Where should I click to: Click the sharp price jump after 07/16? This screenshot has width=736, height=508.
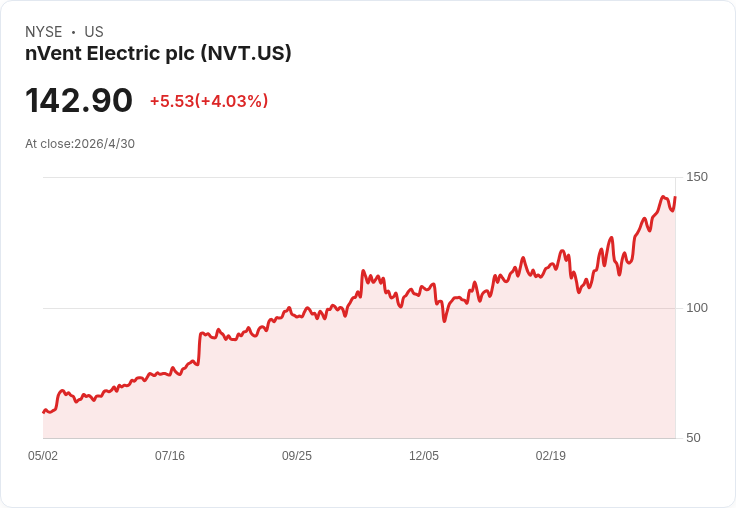coord(199,348)
